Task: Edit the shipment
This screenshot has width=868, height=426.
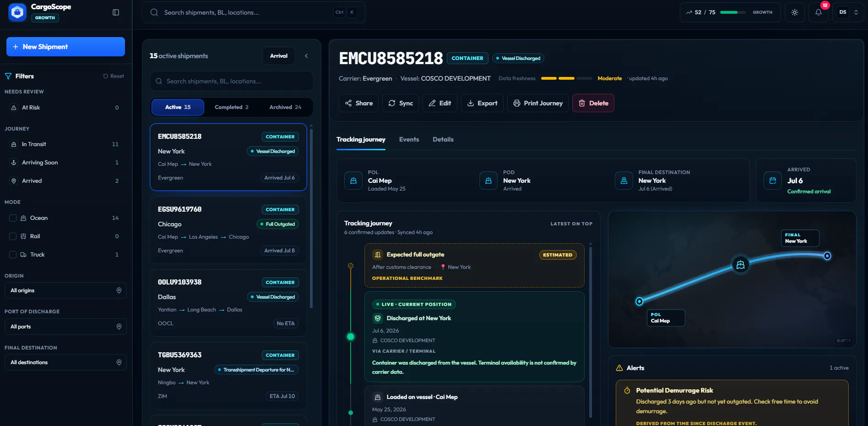Action: coord(440,103)
